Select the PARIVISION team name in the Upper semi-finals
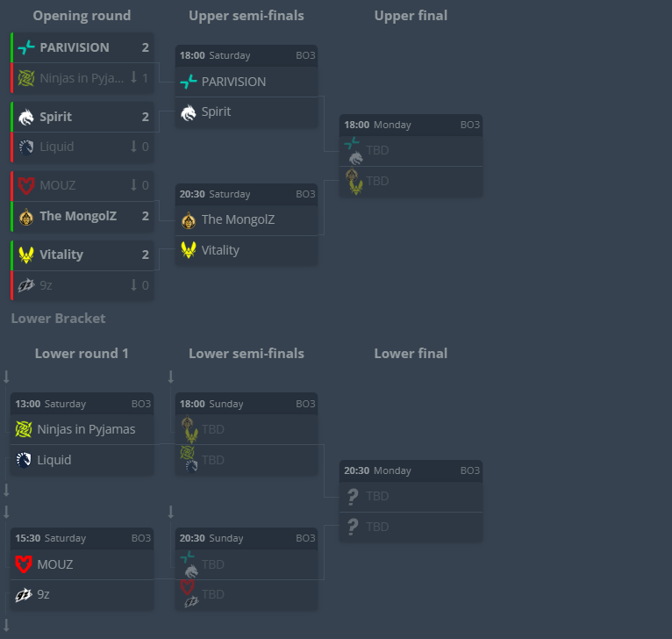Screen dimensions: 672x639 click(233, 82)
